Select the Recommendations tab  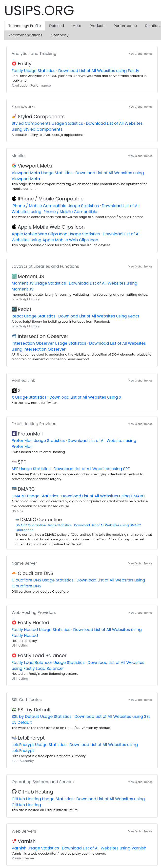25,35
